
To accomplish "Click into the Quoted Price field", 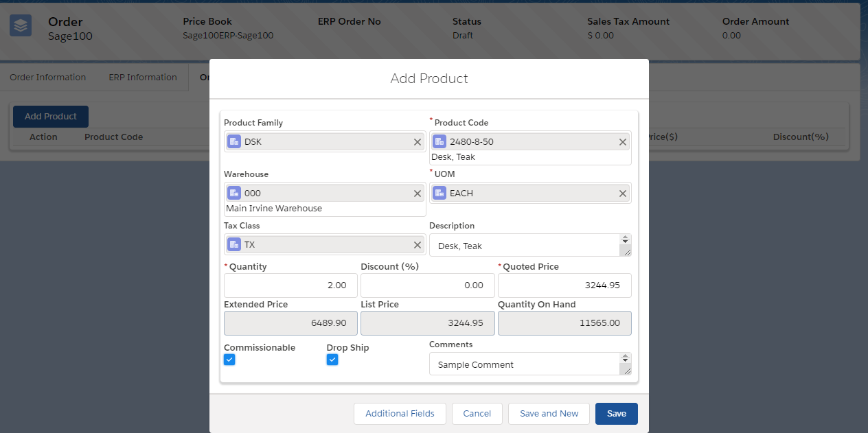I will [x=564, y=285].
